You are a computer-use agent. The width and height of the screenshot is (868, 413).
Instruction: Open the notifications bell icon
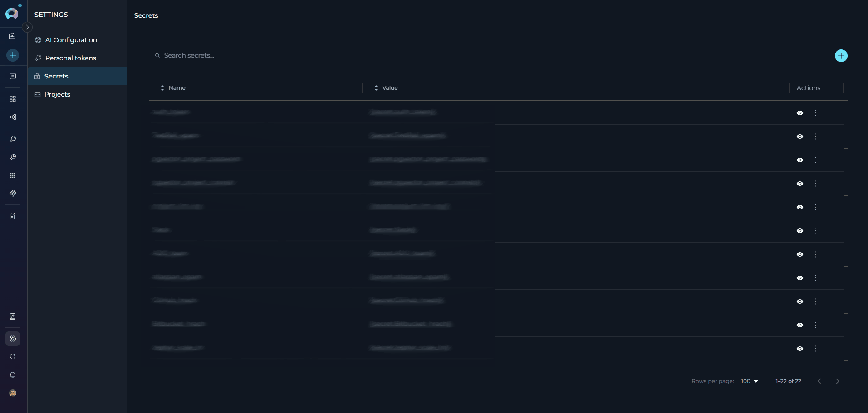coord(13,375)
